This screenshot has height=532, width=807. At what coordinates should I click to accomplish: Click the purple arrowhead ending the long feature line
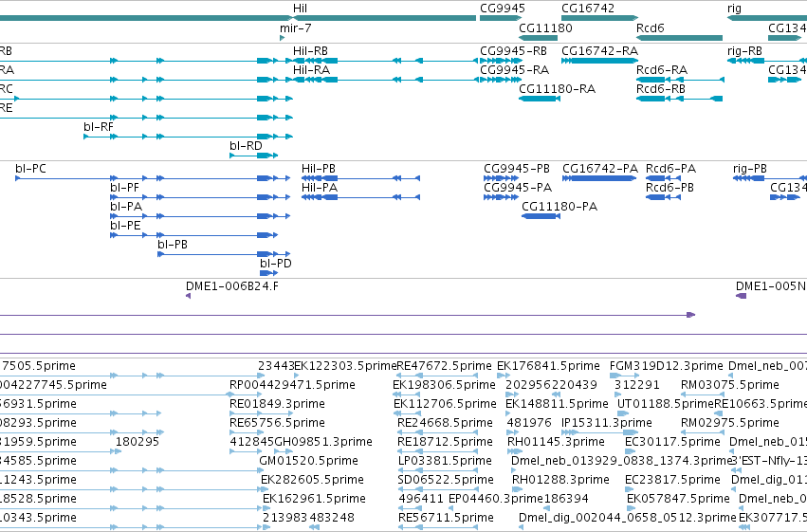[x=691, y=315]
